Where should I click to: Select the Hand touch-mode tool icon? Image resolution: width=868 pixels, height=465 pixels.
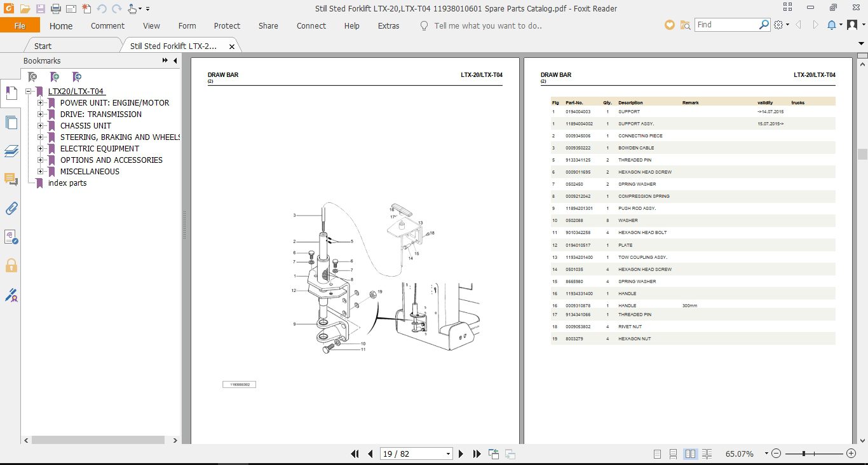click(x=132, y=9)
